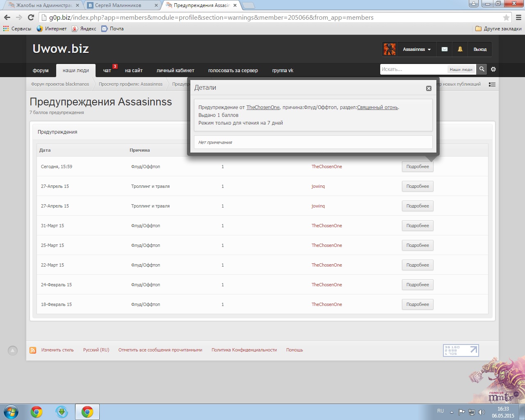Click the search input field
The width and height of the screenshot is (525, 420).
pos(413,69)
